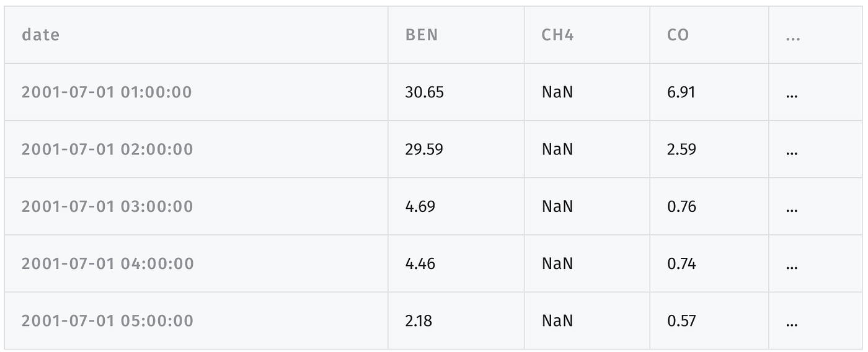Viewport: 868px width, 352px height.
Task: Select row 2001-07-01 02:00:00 date cell
Action: point(107,149)
